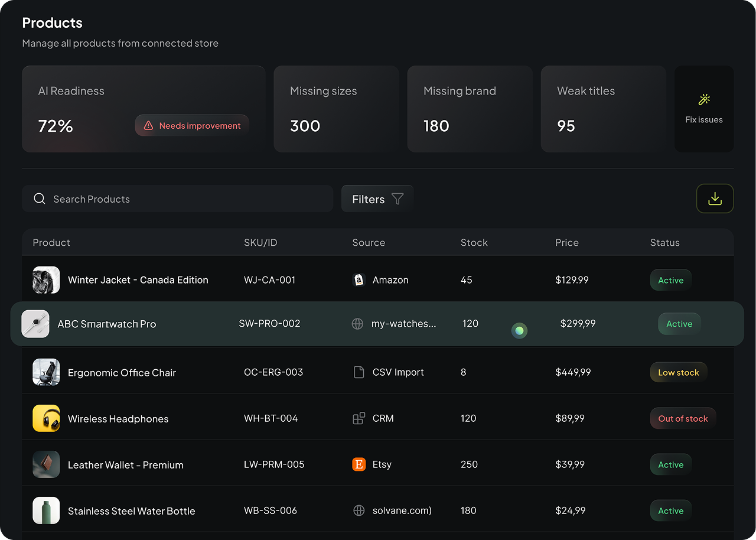Toggle the green switch on ABC Smartwatch Pro row

(x=519, y=331)
